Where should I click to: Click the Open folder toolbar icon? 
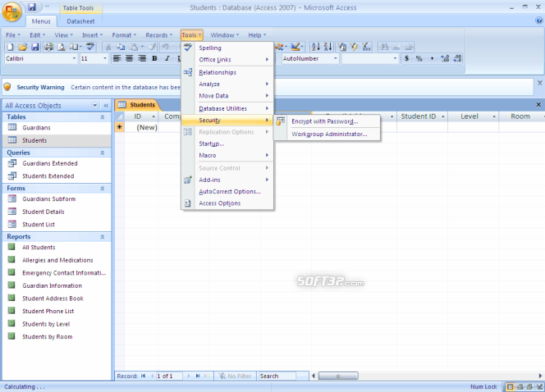23,47
